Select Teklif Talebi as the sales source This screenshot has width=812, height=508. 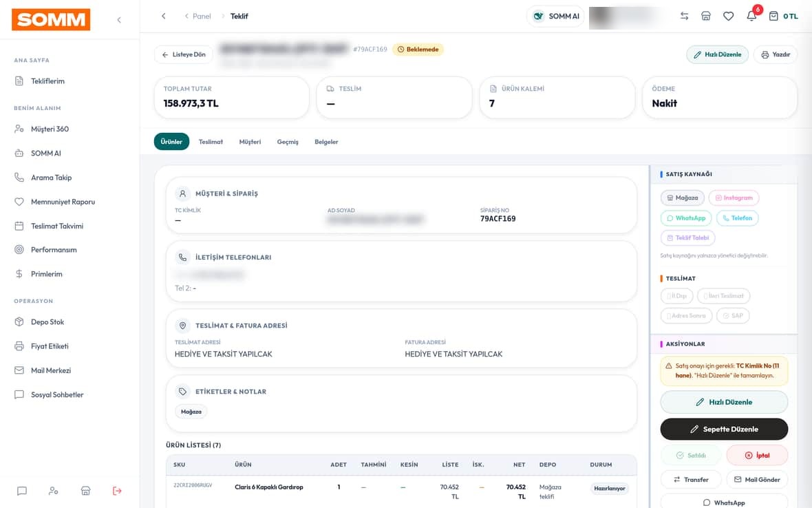click(x=687, y=237)
